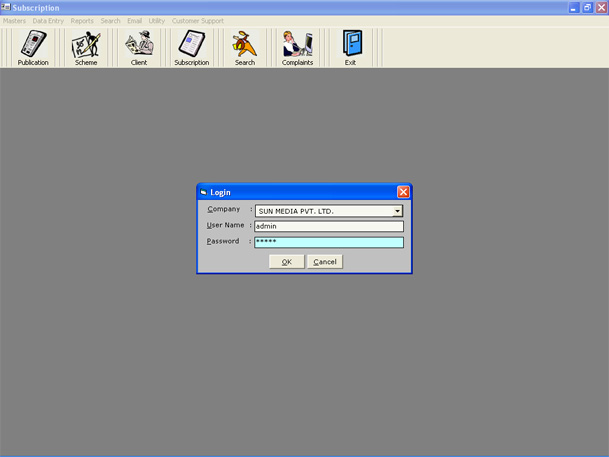
Task: Confirm login with the OK button
Action: tap(287, 262)
